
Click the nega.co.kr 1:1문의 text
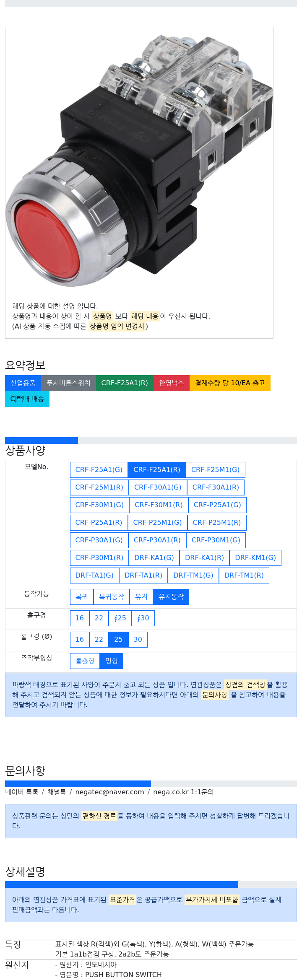click(x=183, y=792)
